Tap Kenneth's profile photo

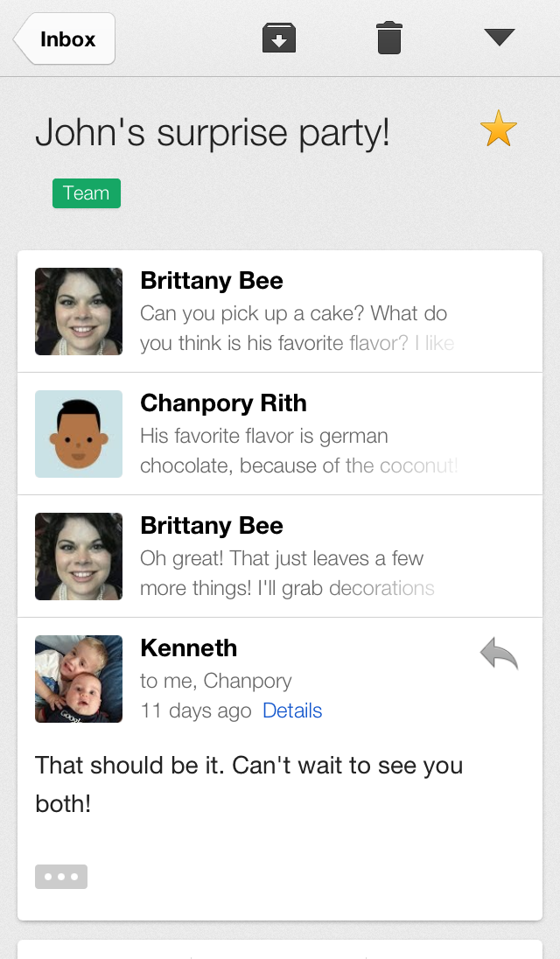tap(79, 679)
